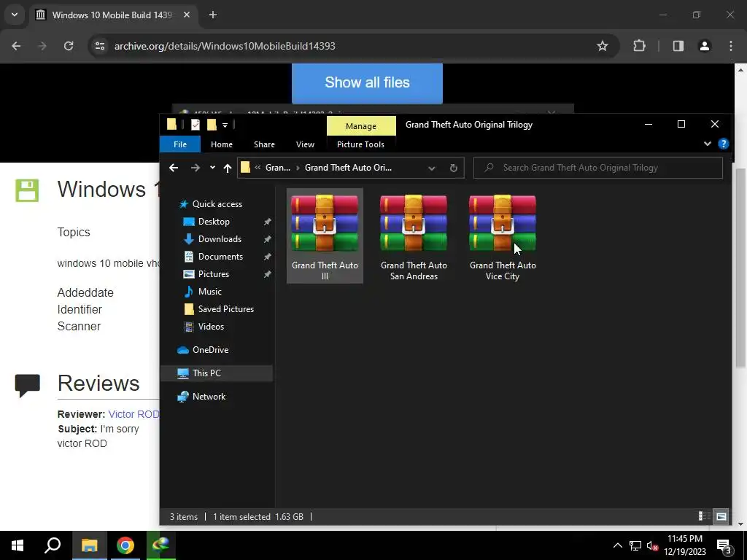
Task: Click the muted volume tray icon
Action: (652, 545)
